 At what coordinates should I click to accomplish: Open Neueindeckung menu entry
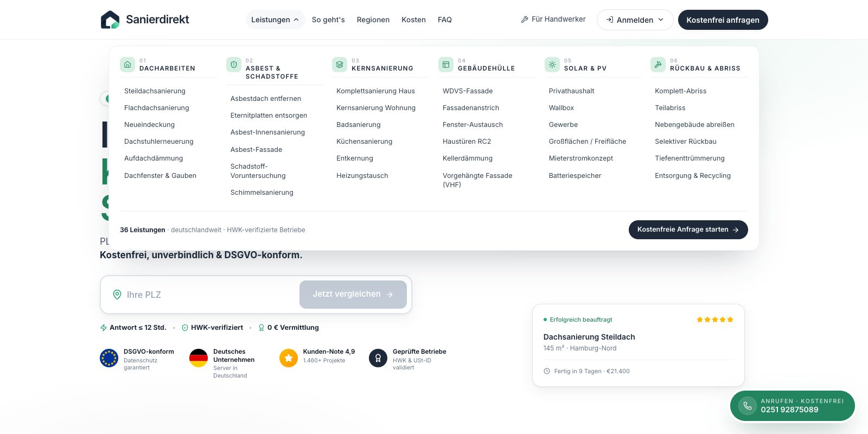149,124
